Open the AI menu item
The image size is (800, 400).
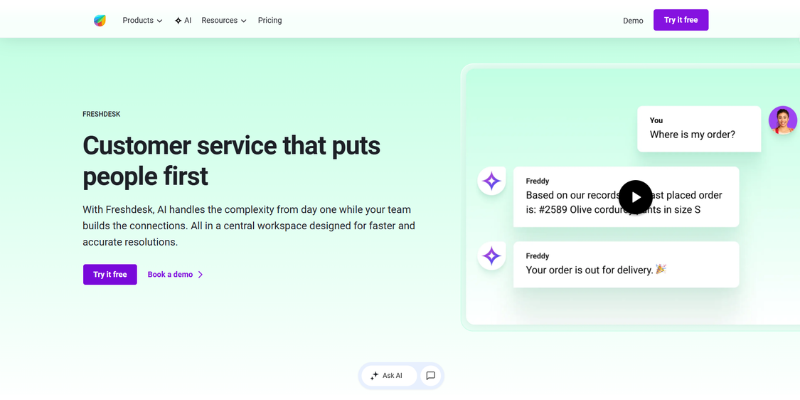coord(183,20)
